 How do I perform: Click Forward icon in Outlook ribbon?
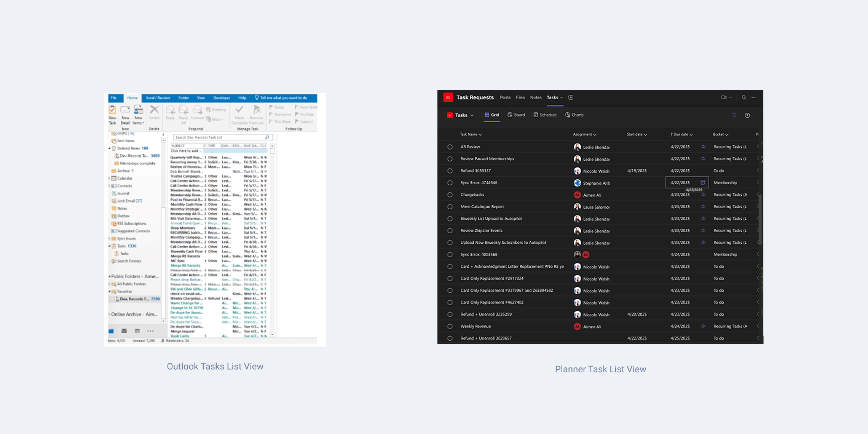197,110
